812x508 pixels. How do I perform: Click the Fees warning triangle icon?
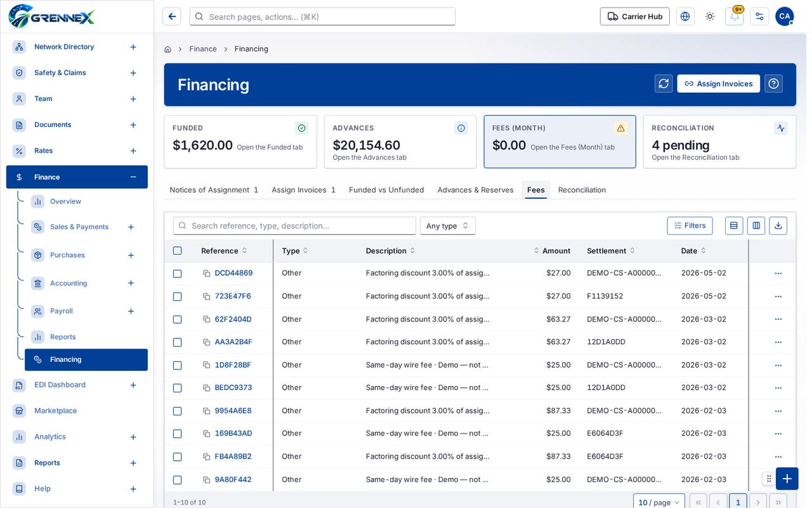click(621, 128)
